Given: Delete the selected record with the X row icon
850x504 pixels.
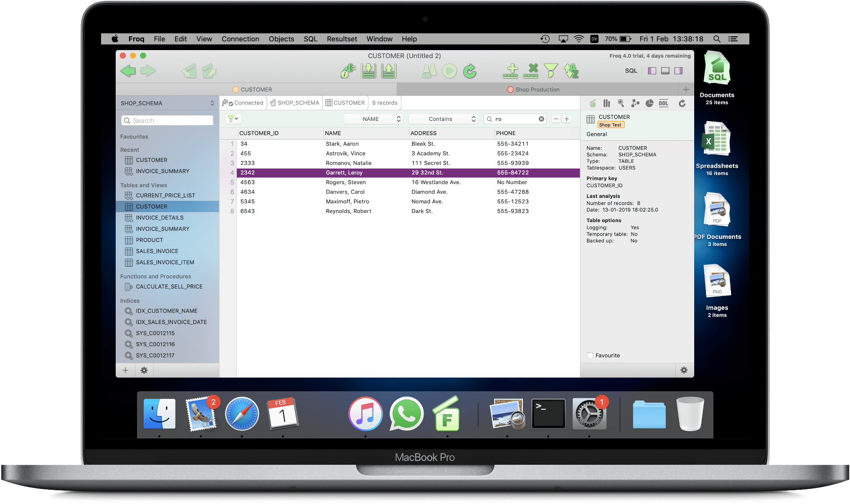Looking at the screenshot, I should point(531,71).
